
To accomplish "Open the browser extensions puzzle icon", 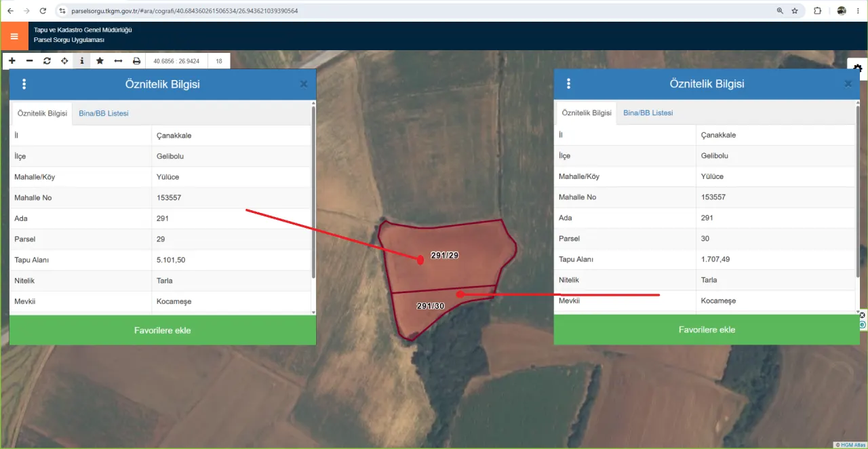I will (817, 11).
